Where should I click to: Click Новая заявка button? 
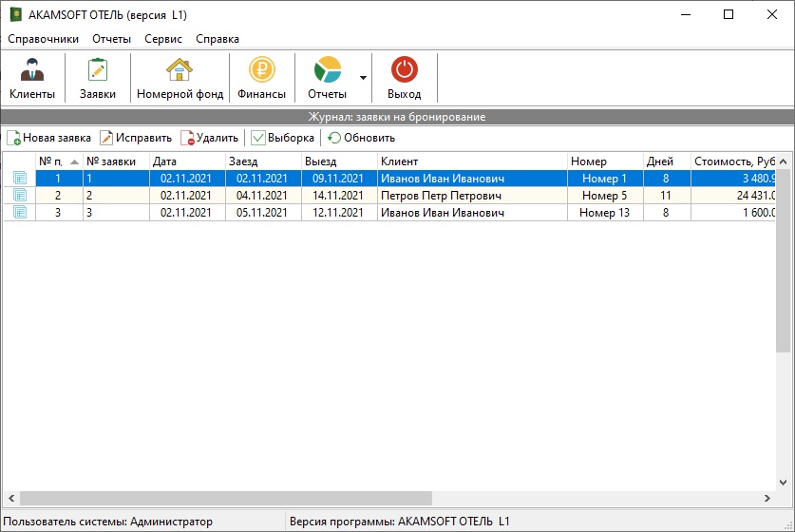[x=49, y=138]
